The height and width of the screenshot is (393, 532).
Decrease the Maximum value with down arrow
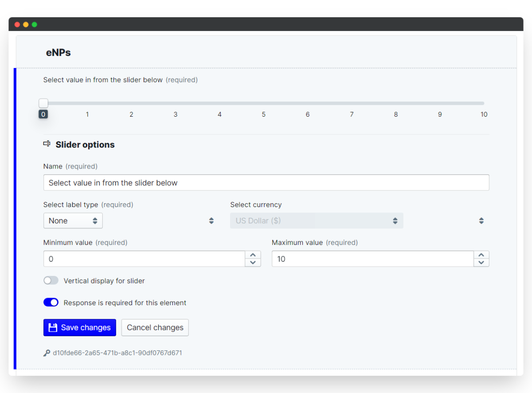tap(481, 263)
